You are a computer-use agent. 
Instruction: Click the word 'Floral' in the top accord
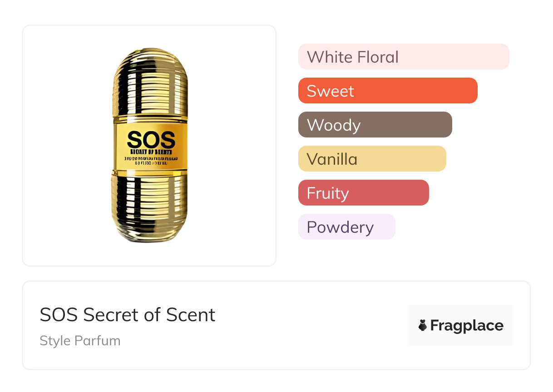[x=377, y=57]
